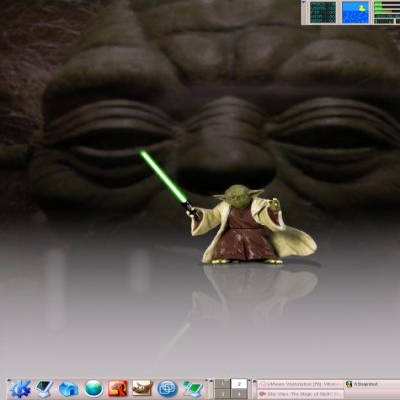Activate the VMware Workstation taskbar entry
The image size is (400, 400).
coord(301,384)
